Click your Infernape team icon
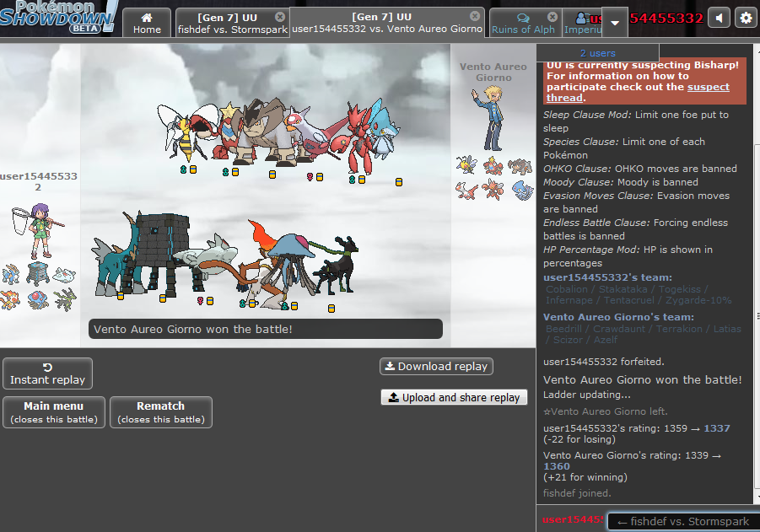760x532 pixels. 11,299
